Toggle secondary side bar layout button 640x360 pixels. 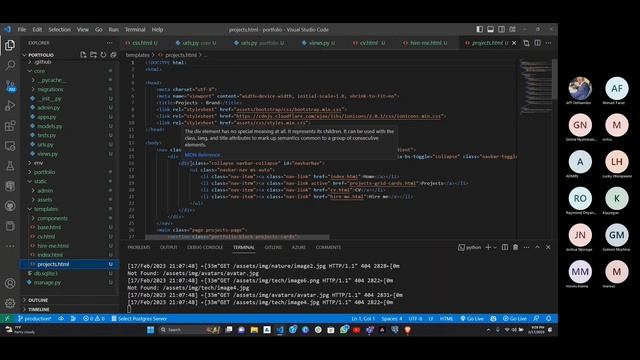[x=502, y=29]
